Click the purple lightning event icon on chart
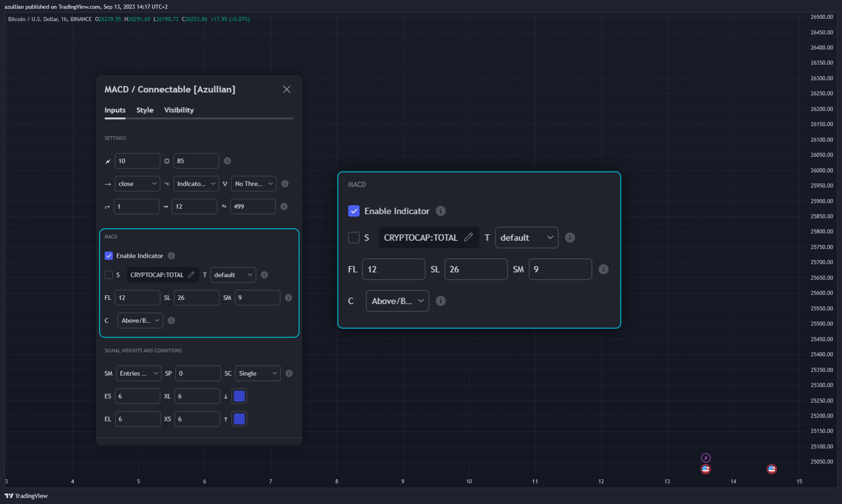The width and height of the screenshot is (842, 504). pyautogui.click(x=706, y=458)
